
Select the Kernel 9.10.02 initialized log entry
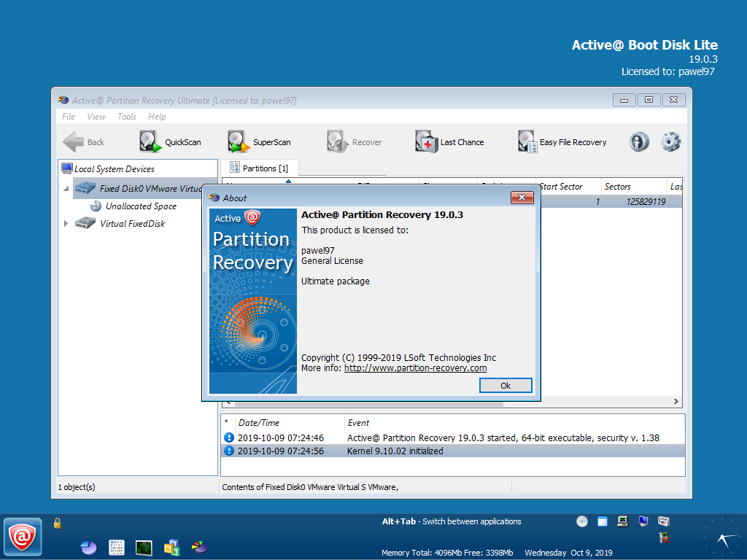[x=453, y=451]
